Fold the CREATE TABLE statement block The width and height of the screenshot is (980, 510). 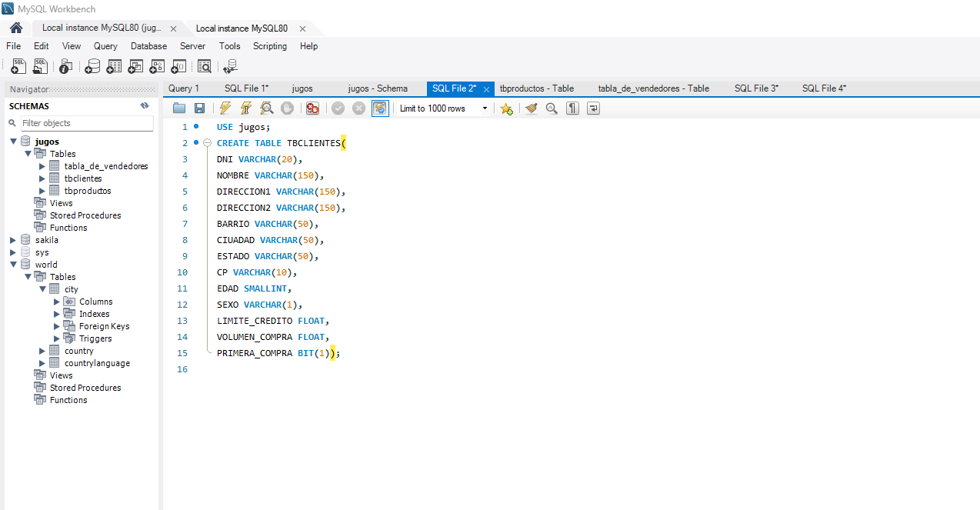(207, 143)
